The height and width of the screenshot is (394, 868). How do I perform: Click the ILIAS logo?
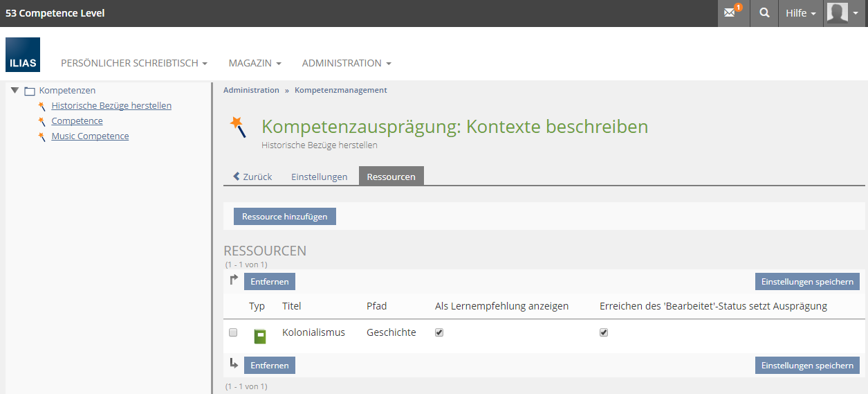(x=23, y=55)
